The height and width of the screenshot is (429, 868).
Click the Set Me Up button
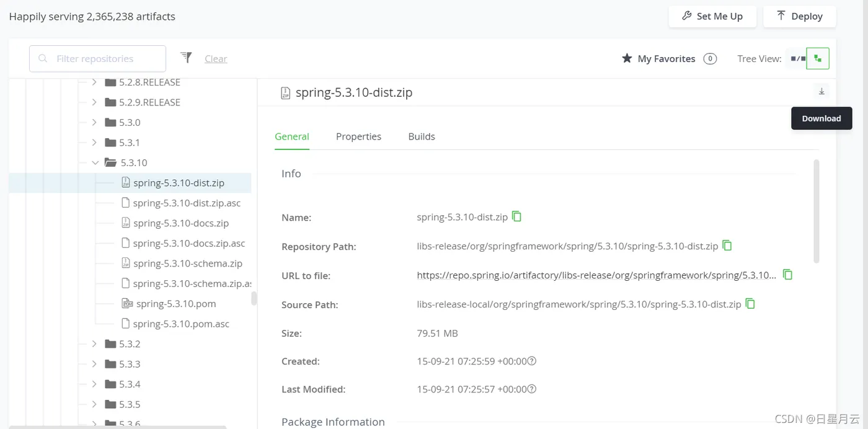tap(712, 16)
